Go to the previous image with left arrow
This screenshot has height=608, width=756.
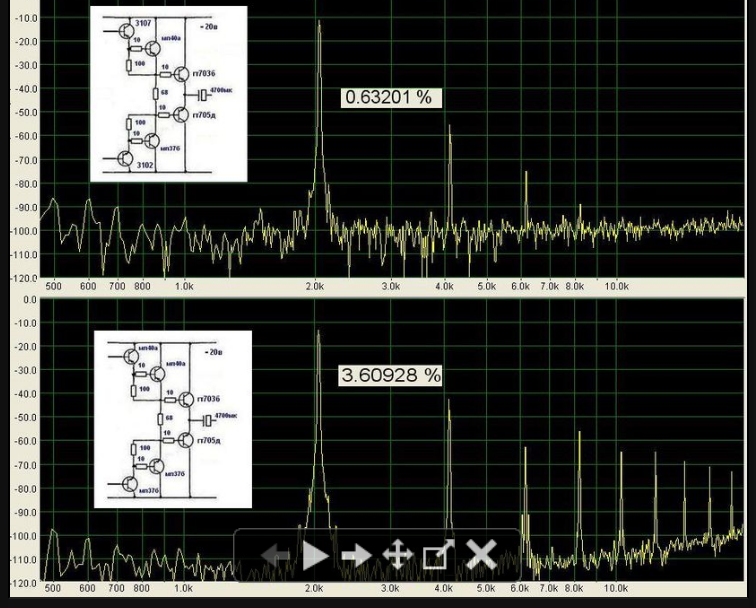pyautogui.click(x=275, y=555)
